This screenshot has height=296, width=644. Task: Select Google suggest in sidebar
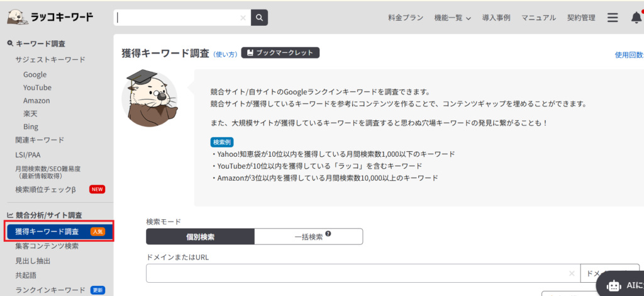[35, 74]
